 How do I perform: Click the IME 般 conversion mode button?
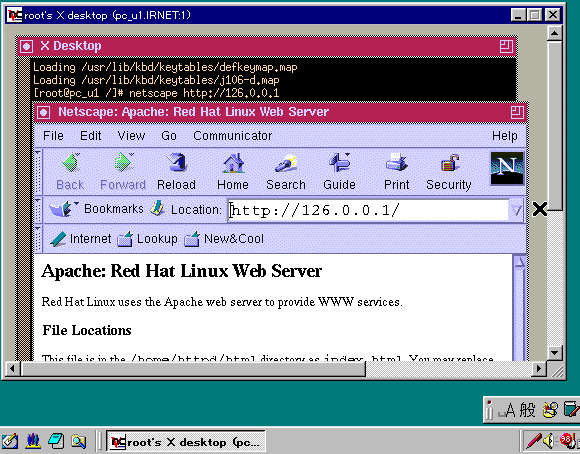(x=527, y=410)
